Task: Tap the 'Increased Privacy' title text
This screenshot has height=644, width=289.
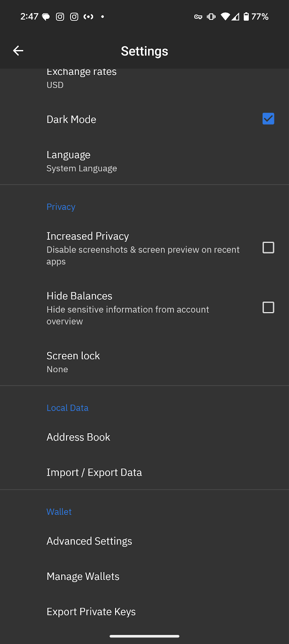Action: coord(88,236)
